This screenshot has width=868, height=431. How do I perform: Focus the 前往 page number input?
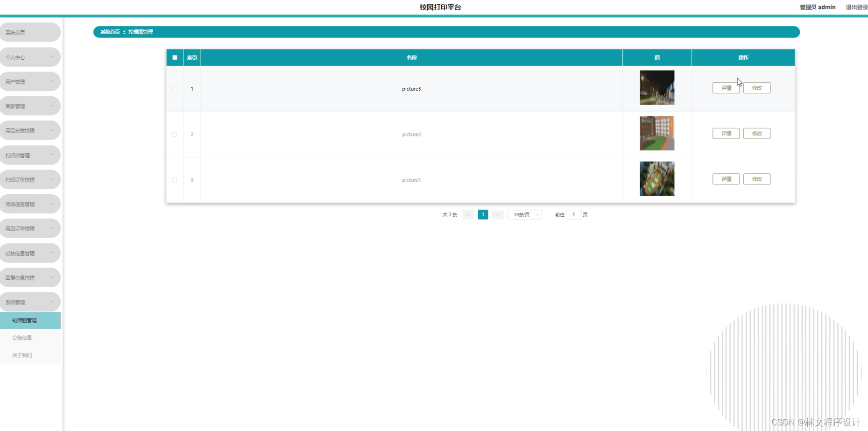[573, 215]
